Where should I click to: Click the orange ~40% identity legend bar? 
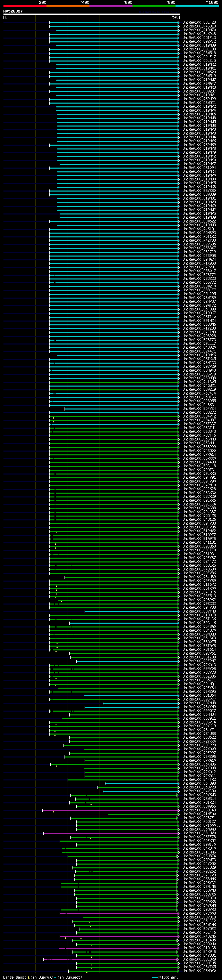68,7
